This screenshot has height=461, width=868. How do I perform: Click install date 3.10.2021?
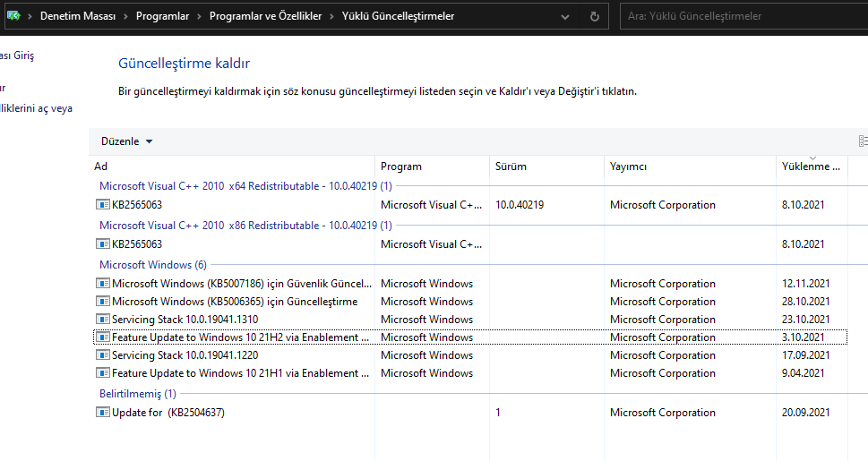(804, 337)
